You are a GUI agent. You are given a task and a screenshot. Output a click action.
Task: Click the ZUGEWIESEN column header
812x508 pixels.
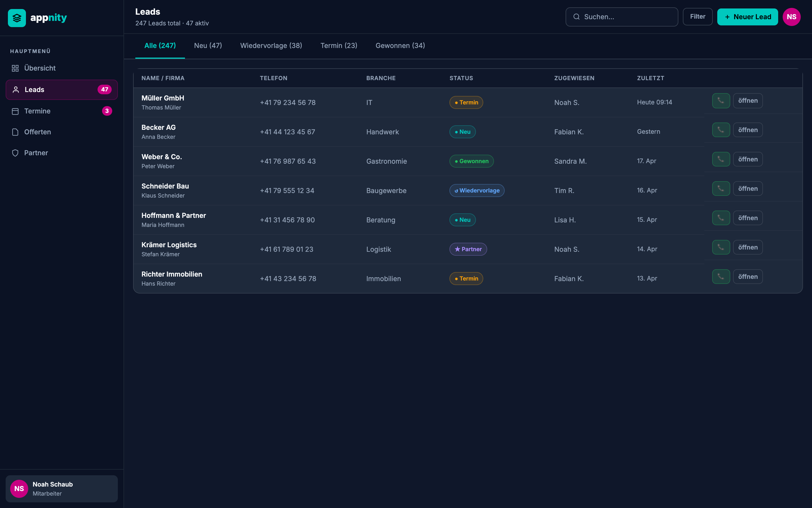point(574,78)
